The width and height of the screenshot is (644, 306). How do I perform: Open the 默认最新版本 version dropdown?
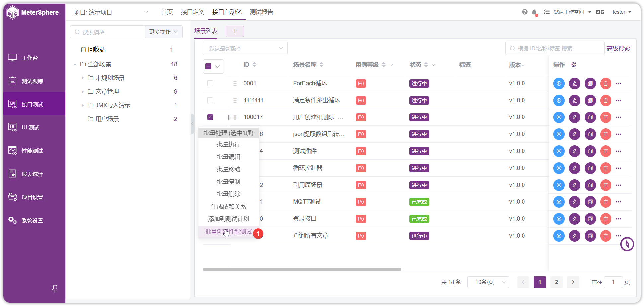click(245, 48)
